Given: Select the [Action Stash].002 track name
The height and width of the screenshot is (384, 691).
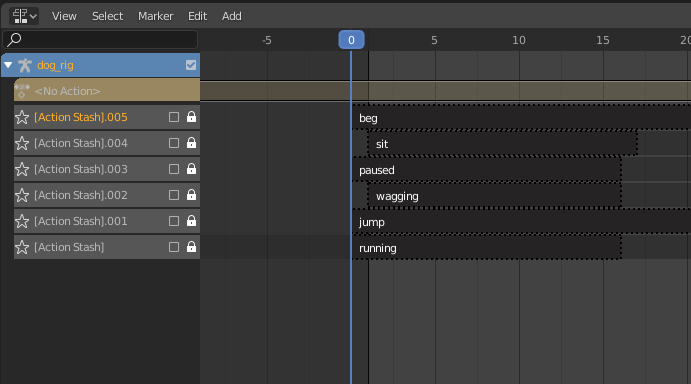Looking at the screenshot, I should tap(81, 195).
